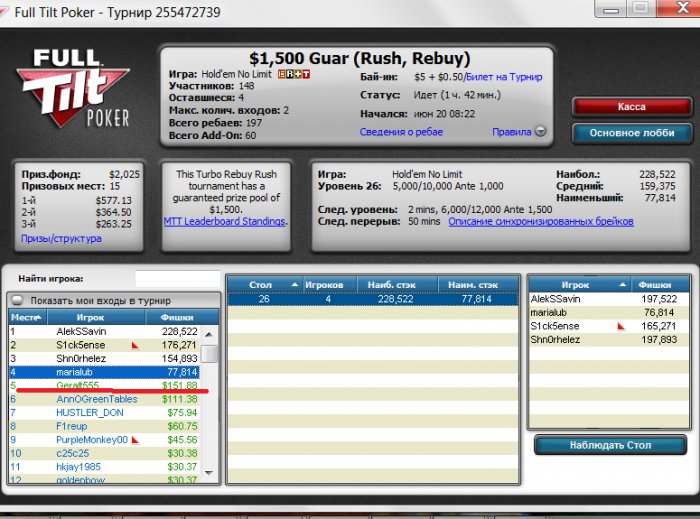Expand the Правила dropdown arrow
700x519 pixels.
[x=541, y=132]
